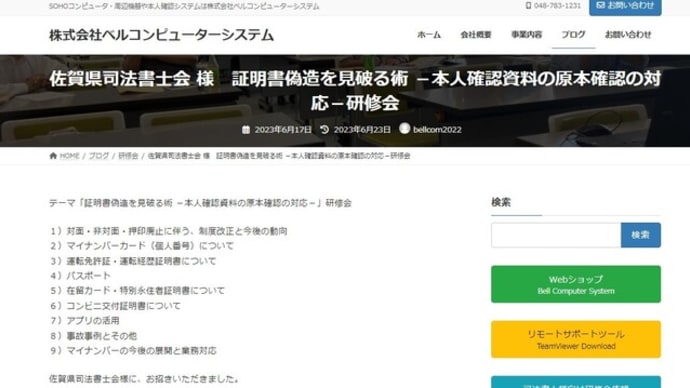
Task: Go to HOME in the breadcrumb
Action: tap(70, 156)
